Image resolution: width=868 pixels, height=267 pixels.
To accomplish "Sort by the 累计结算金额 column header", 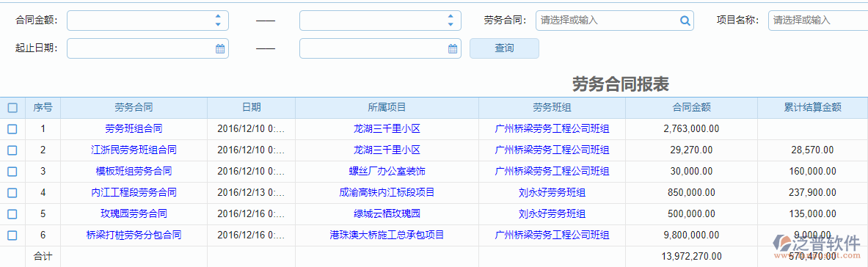I will 812,108.
